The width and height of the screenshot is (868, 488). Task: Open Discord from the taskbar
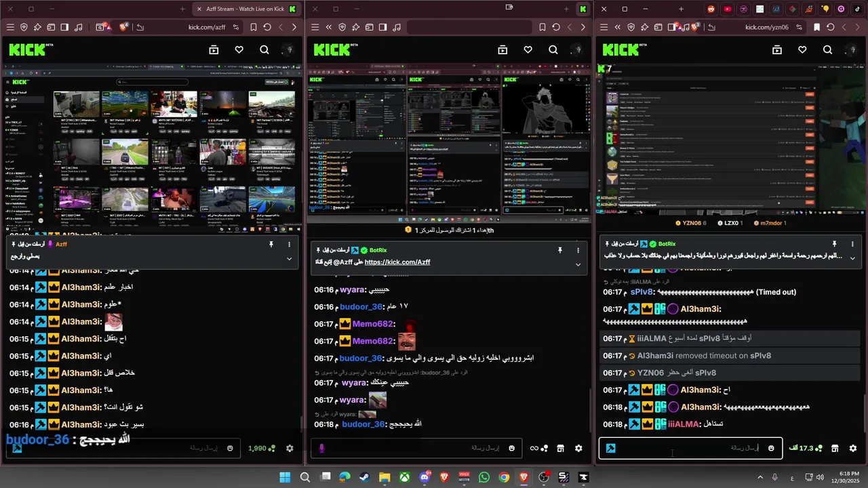pos(425,477)
